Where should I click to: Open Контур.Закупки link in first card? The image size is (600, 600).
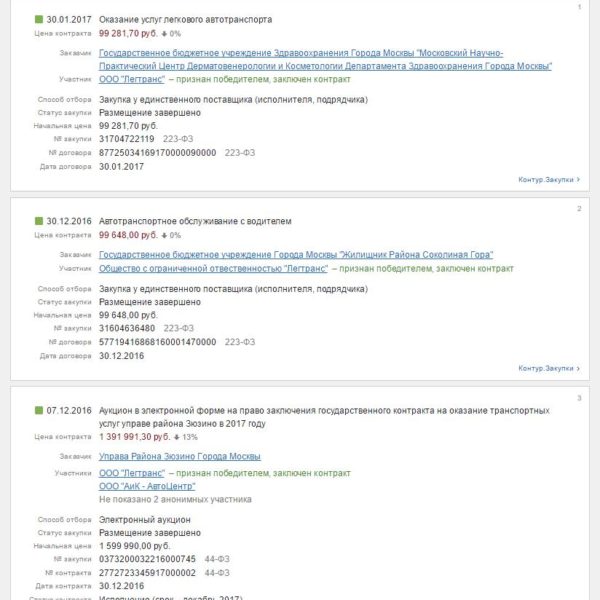549,179
